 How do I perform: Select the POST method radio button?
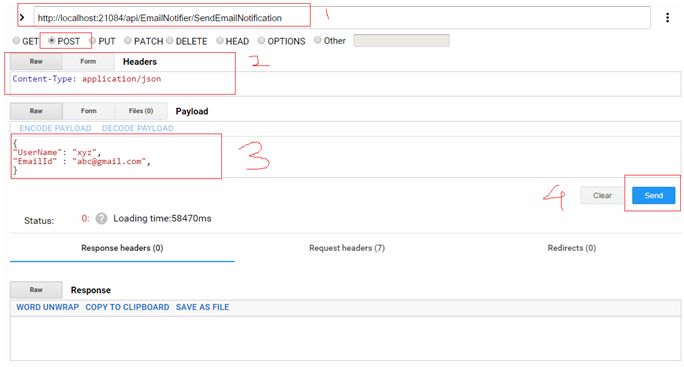coord(52,41)
